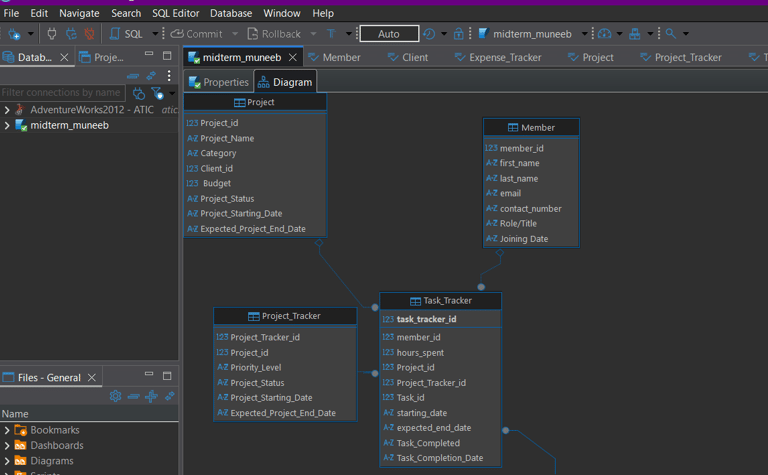This screenshot has height=475, width=768.
Task: Switch to the Project editor tab
Action: (x=591, y=57)
